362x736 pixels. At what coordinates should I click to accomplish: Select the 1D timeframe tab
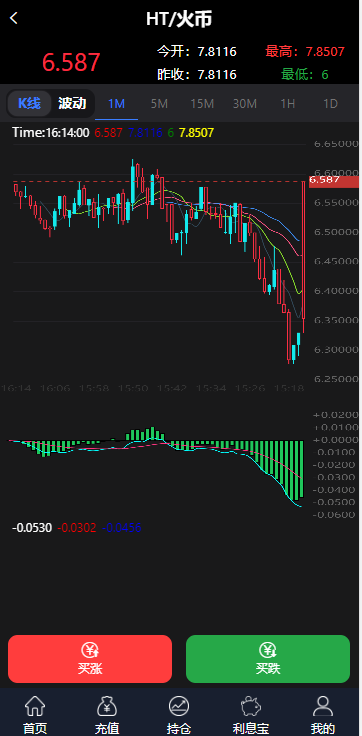pyautogui.click(x=331, y=104)
